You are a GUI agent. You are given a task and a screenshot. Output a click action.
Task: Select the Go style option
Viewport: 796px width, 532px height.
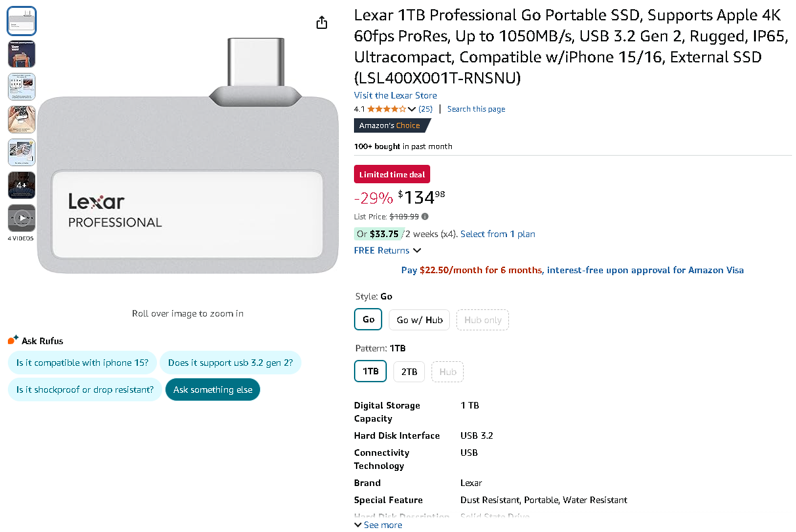[368, 319]
